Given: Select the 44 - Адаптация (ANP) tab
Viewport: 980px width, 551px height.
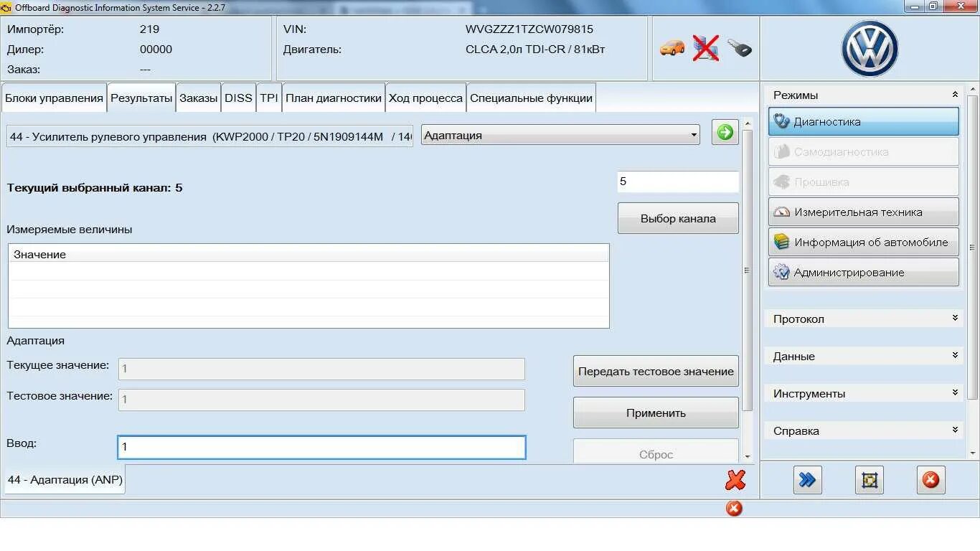Looking at the screenshot, I should (65, 479).
